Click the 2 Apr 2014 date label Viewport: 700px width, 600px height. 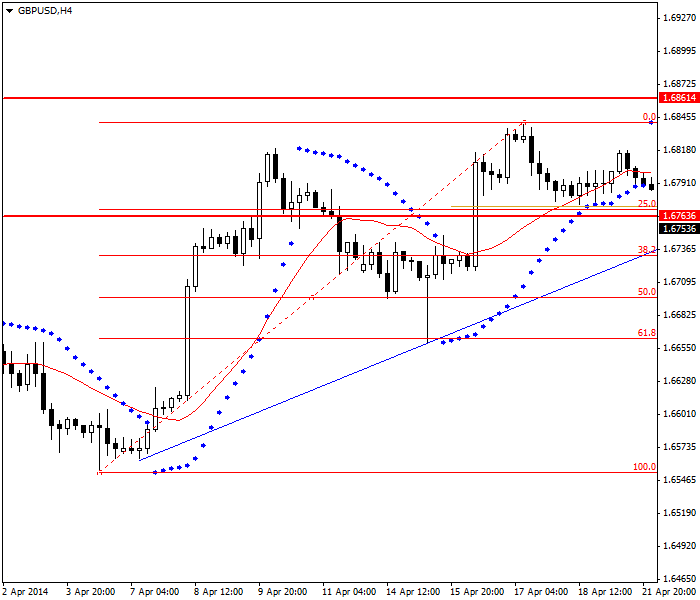(26, 591)
